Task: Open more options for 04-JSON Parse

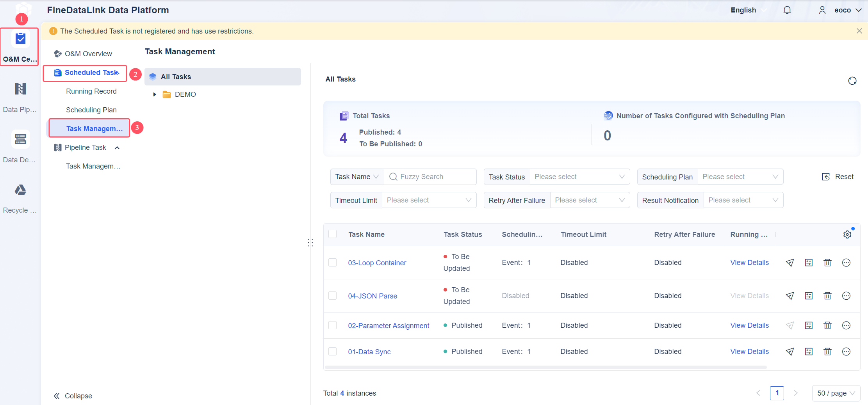Action: click(846, 296)
